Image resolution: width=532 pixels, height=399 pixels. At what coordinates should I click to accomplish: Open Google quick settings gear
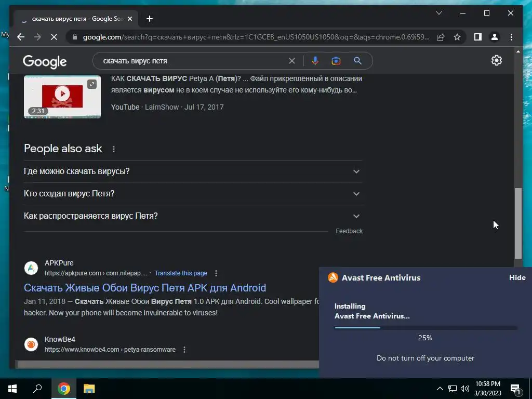496,60
